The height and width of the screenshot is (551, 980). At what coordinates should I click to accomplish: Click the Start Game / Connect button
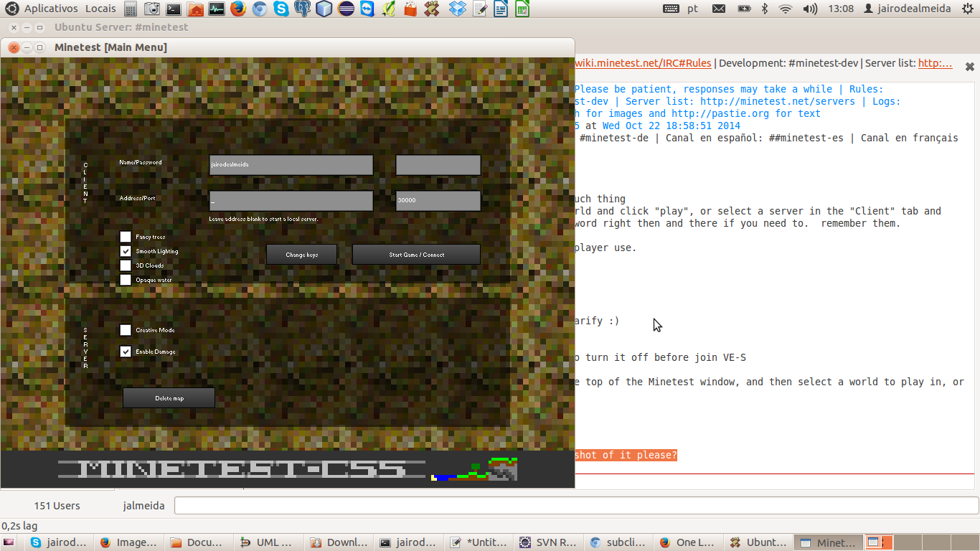(x=416, y=255)
